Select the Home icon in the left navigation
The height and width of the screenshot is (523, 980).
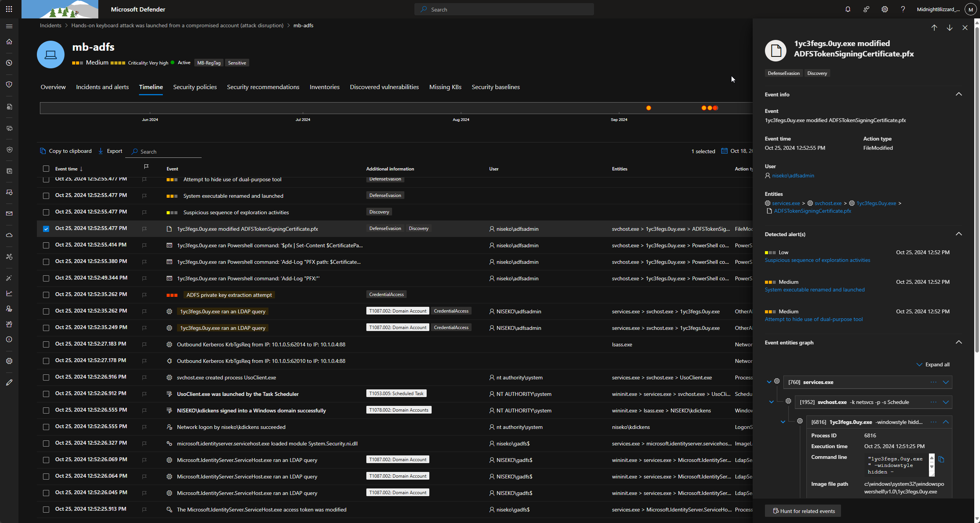(9, 41)
